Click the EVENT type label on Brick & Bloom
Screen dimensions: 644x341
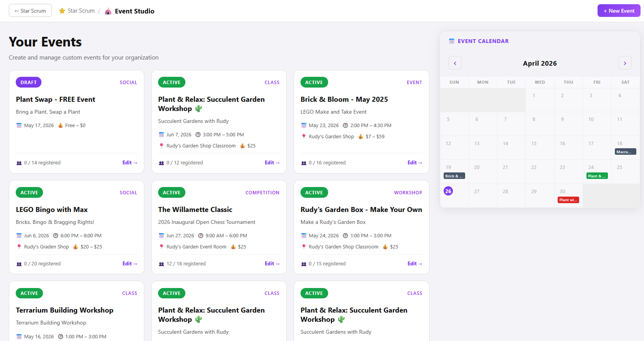point(414,82)
